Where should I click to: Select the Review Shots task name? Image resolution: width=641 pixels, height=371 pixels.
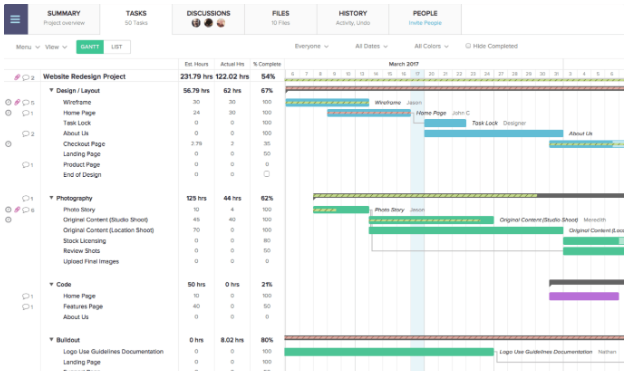(x=81, y=251)
